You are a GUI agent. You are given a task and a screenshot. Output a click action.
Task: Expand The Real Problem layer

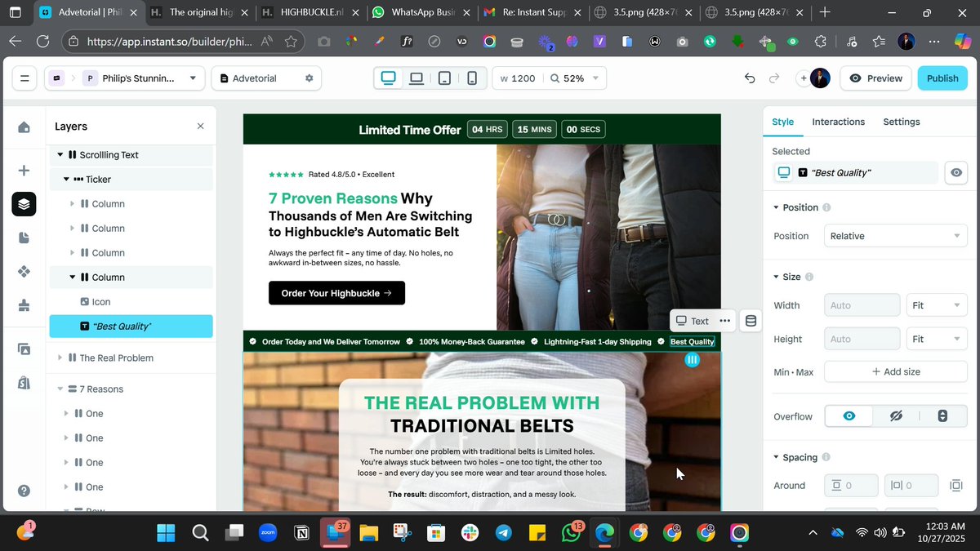point(60,358)
